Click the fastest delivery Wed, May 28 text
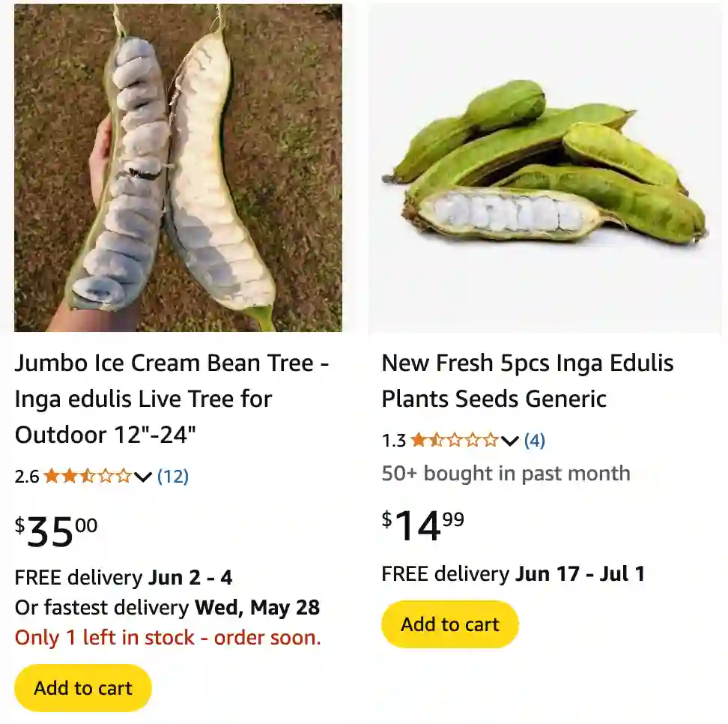This screenshot has width=728, height=724. (168, 607)
